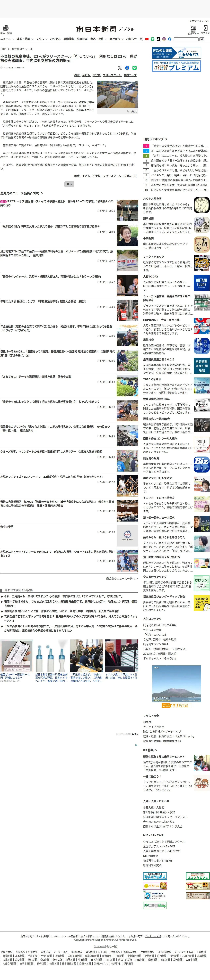Open 火山ライブカメラ link
The image size is (210, 980).
[153, 727]
